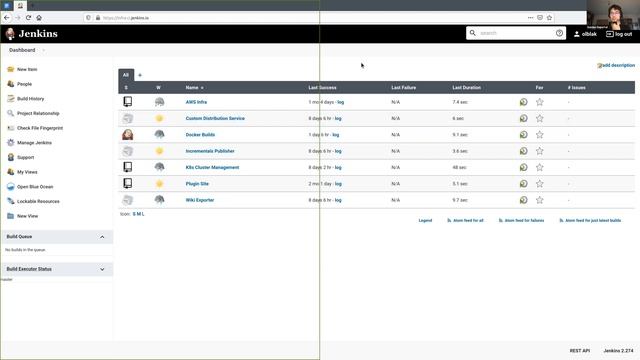Open the Atom feed for just latest builds
The width and height of the screenshot is (640, 360).
(x=590, y=220)
